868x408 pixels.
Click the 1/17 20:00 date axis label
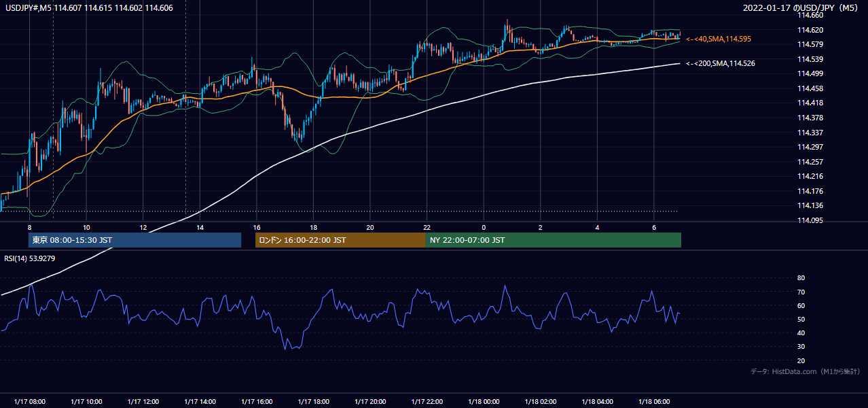(370, 401)
